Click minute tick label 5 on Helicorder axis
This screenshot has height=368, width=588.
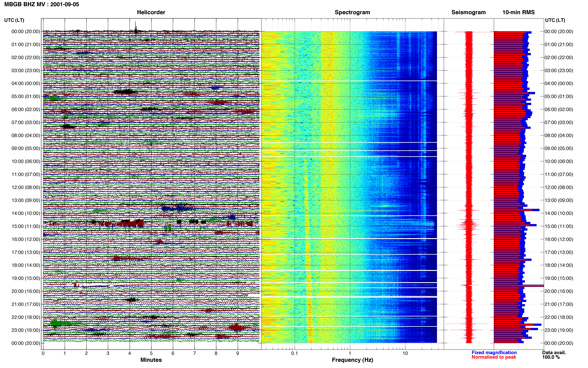[x=151, y=353]
